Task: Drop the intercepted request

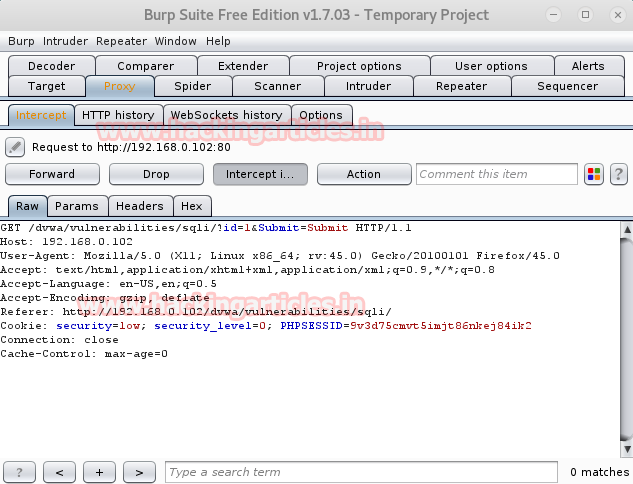Action: [156, 174]
